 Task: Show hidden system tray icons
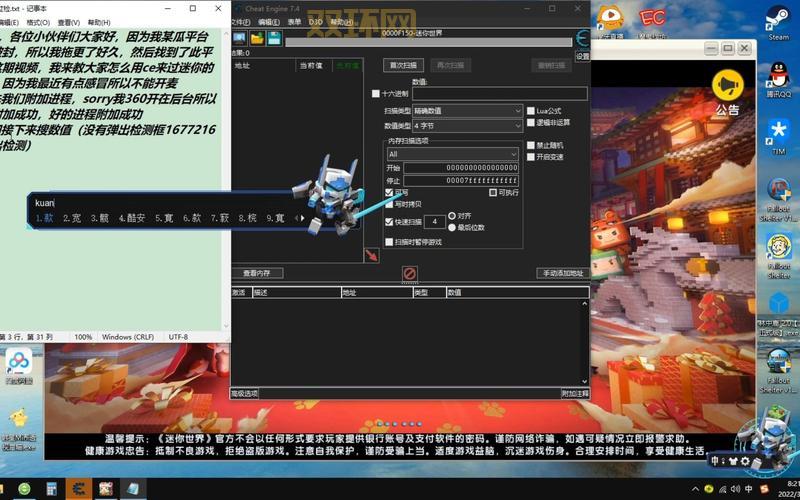pyautogui.click(x=696, y=489)
